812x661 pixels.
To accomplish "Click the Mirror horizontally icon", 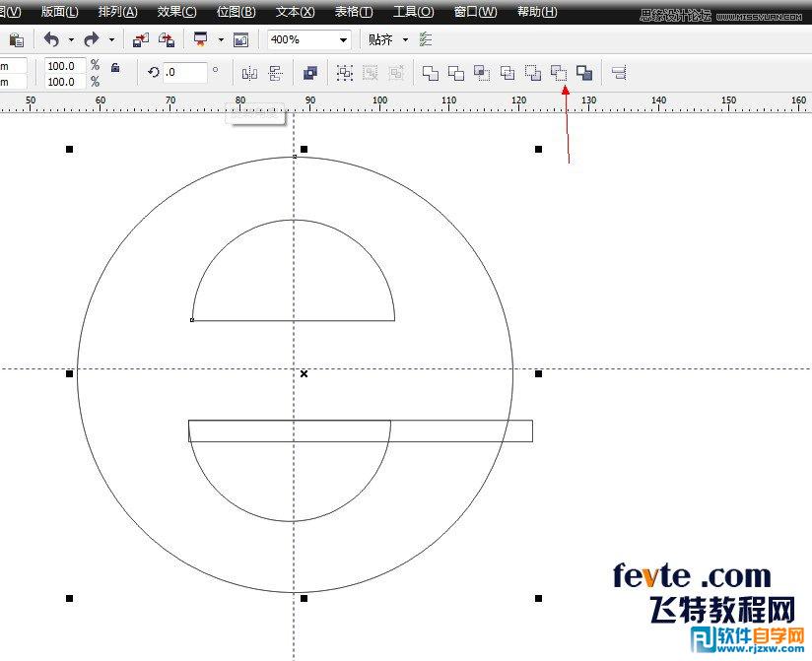I will pos(249,72).
